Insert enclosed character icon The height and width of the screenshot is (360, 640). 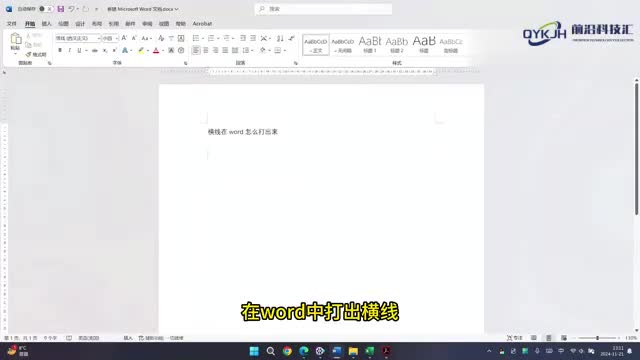[x=181, y=50]
